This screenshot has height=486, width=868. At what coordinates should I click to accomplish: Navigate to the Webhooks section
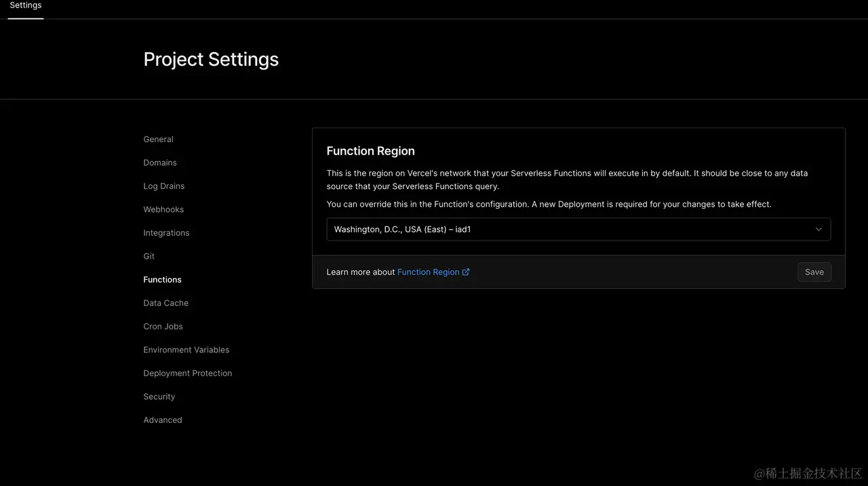click(x=163, y=209)
